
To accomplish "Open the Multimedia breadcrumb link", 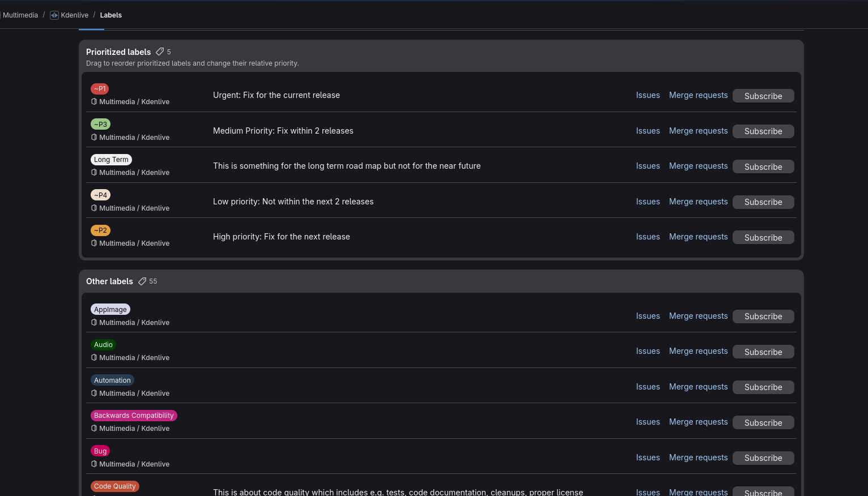I will click(20, 15).
